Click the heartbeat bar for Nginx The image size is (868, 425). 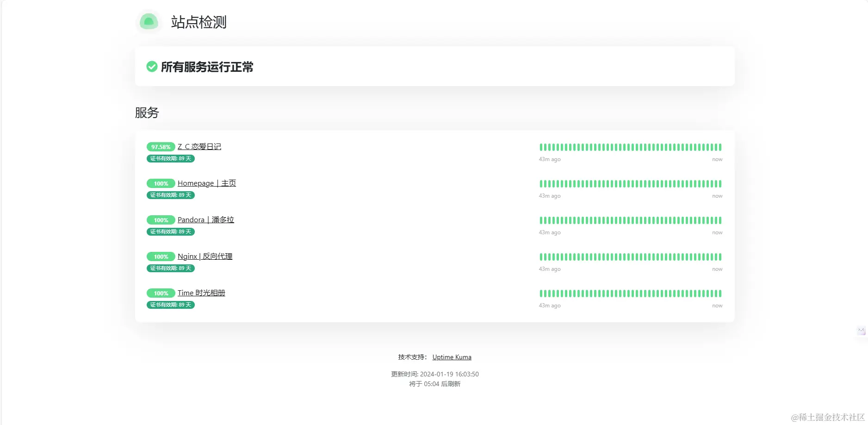pyautogui.click(x=631, y=257)
